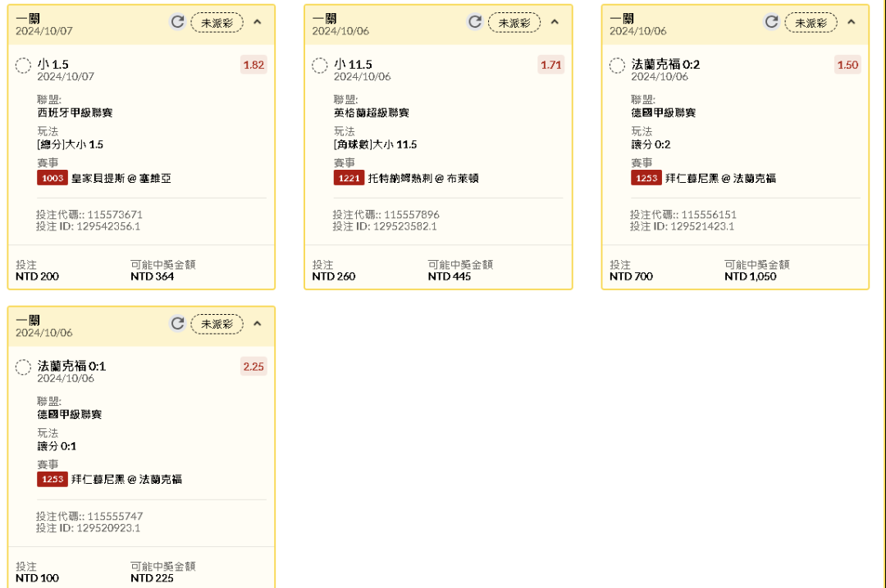The image size is (886, 588).
Task: Click the red 1003 match number tag
Action: click(53, 178)
